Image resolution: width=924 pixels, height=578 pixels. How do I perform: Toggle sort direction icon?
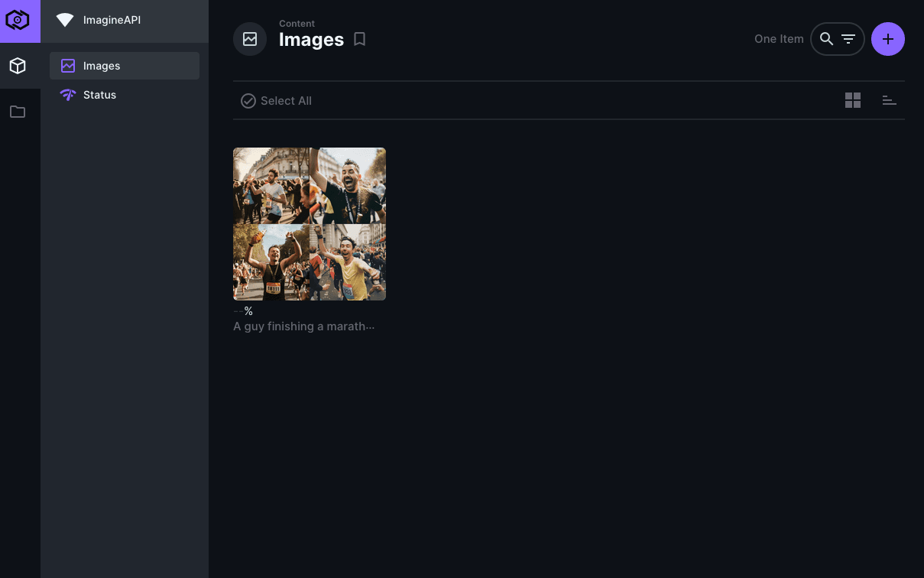(889, 100)
